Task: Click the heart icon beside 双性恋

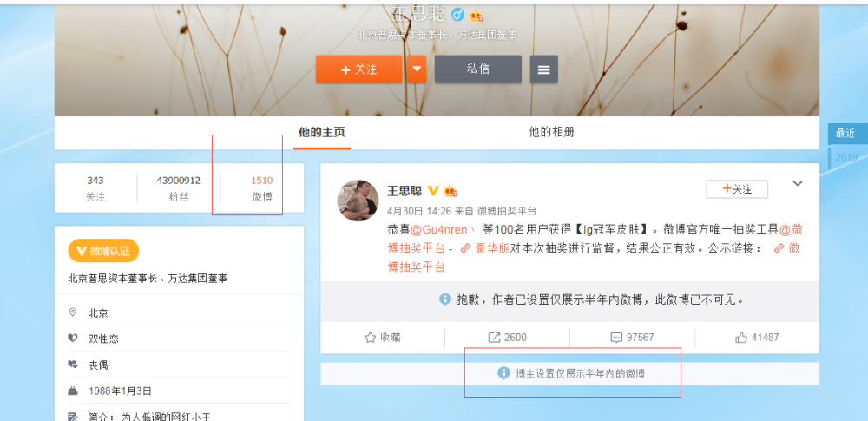Action: 73,339
